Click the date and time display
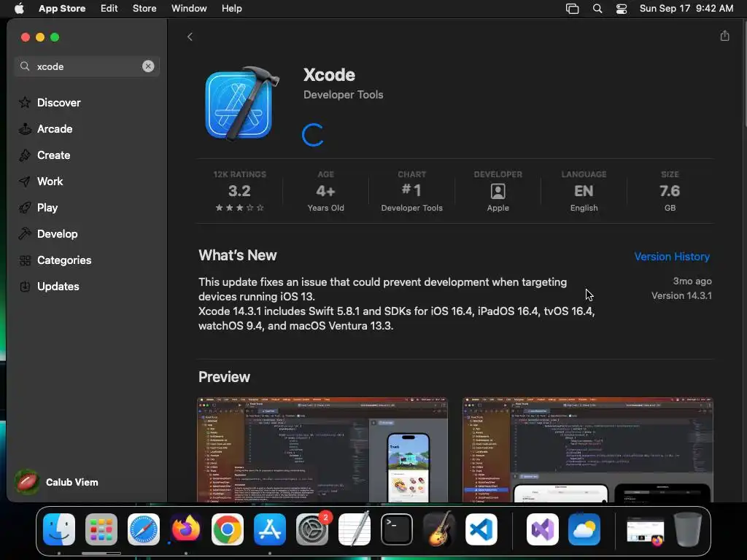The image size is (747, 560). (x=686, y=9)
